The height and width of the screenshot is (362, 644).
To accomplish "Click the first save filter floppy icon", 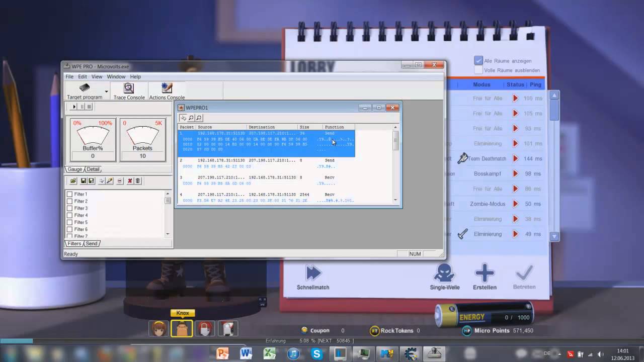I will click(x=83, y=181).
